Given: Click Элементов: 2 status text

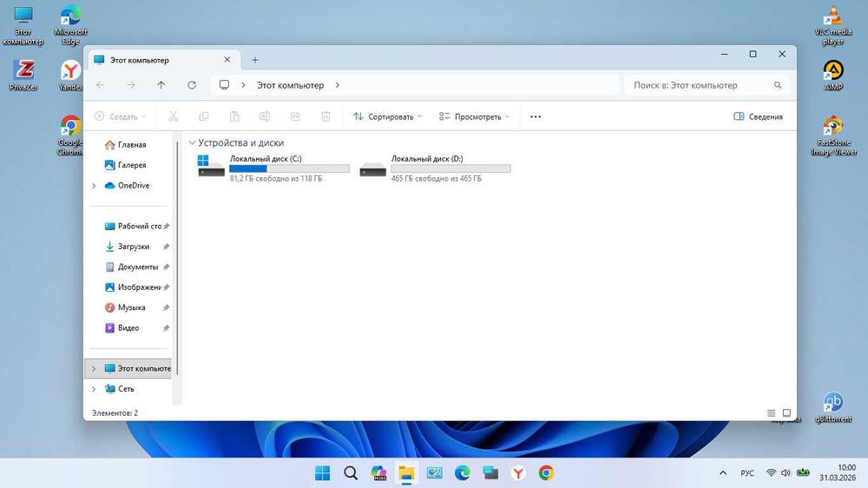Looking at the screenshot, I should point(115,412).
